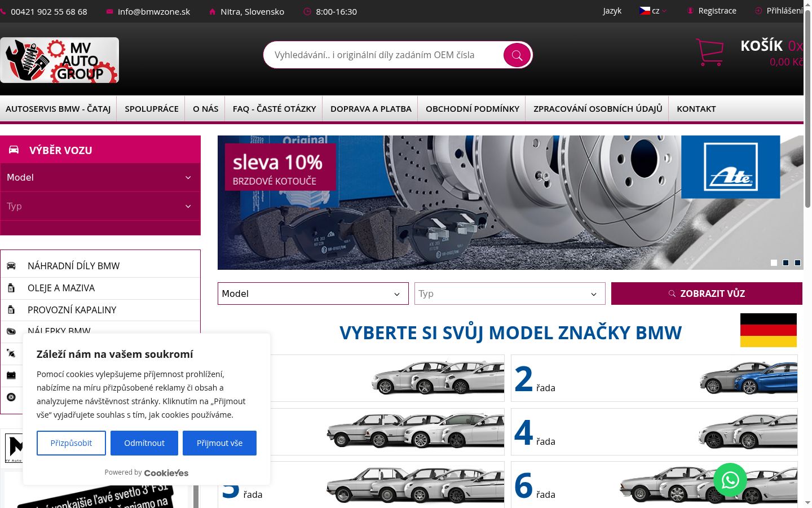
Task: Click info@bmwzone.sk email link
Action: point(154,11)
